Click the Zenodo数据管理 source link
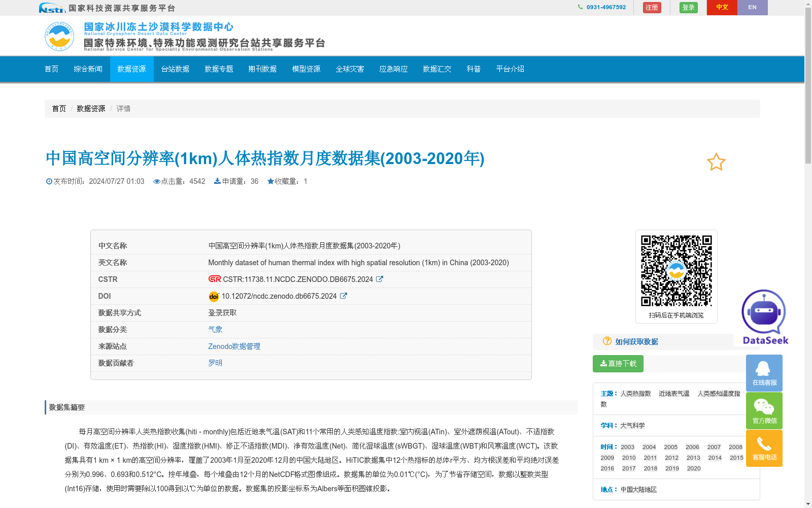The height and width of the screenshot is (508, 812). 234,346
